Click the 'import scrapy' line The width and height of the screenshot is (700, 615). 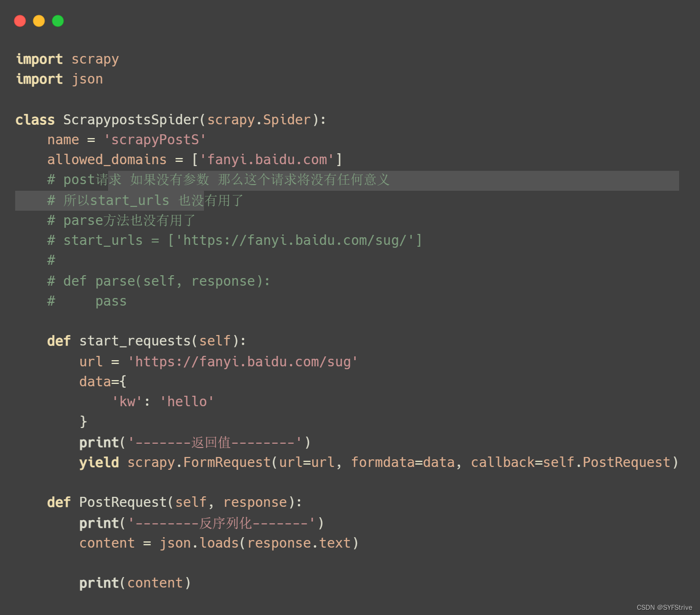point(67,59)
